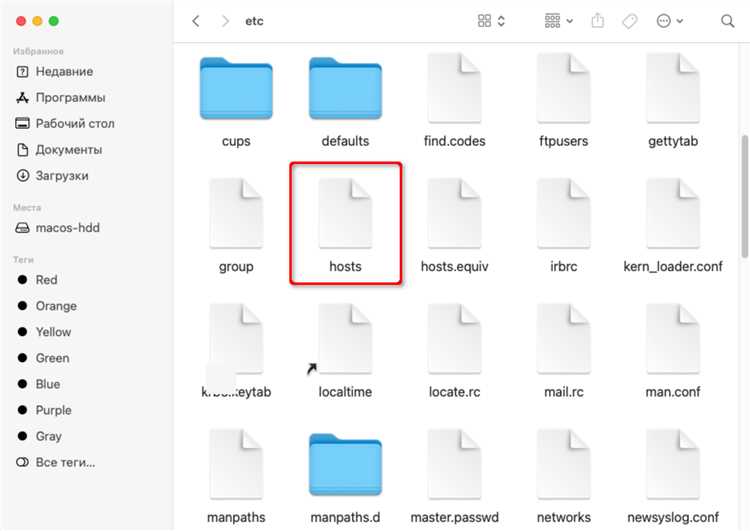Go forward with the right chevron
The height and width of the screenshot is (531, 750).
(225, 21)
